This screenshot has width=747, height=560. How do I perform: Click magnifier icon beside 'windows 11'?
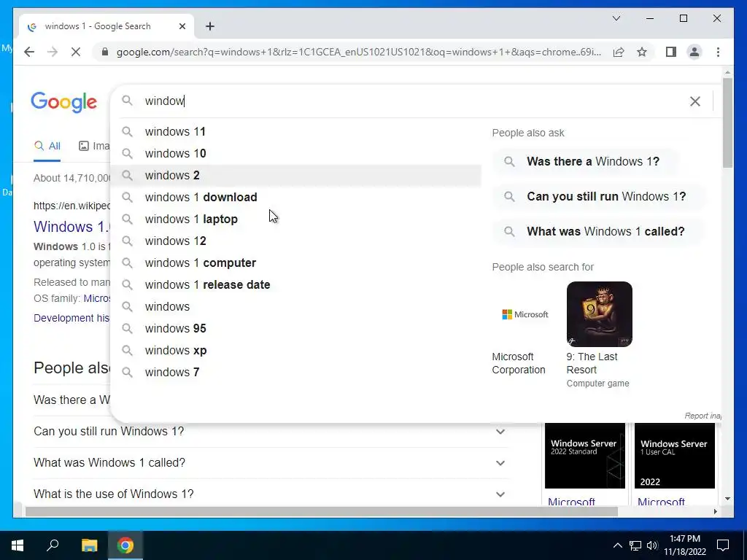pos(127,131)
